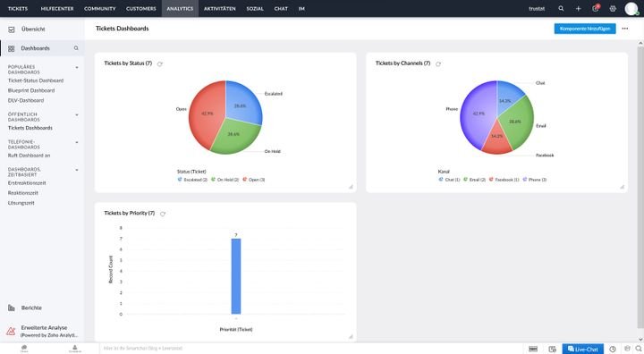Open the AKTIVITÄTEN tab
The width and height of the screenshot is (644, 354).
click(220, 8)
